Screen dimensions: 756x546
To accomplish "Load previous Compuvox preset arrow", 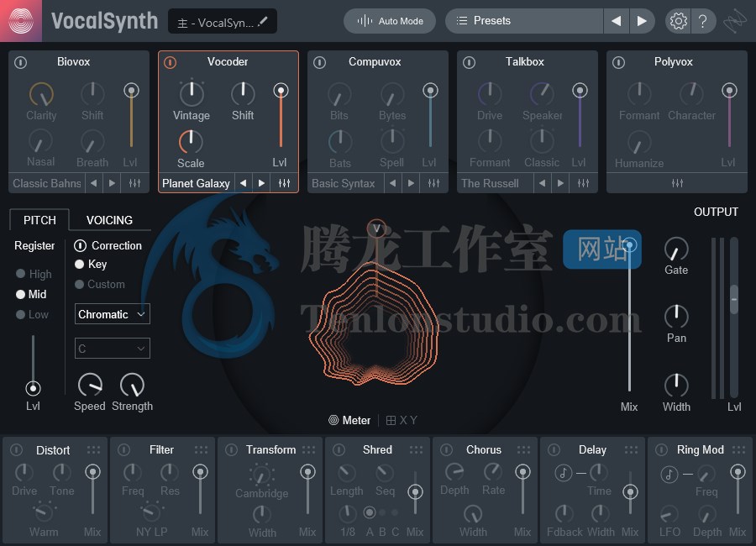I will tap(393, 183).
